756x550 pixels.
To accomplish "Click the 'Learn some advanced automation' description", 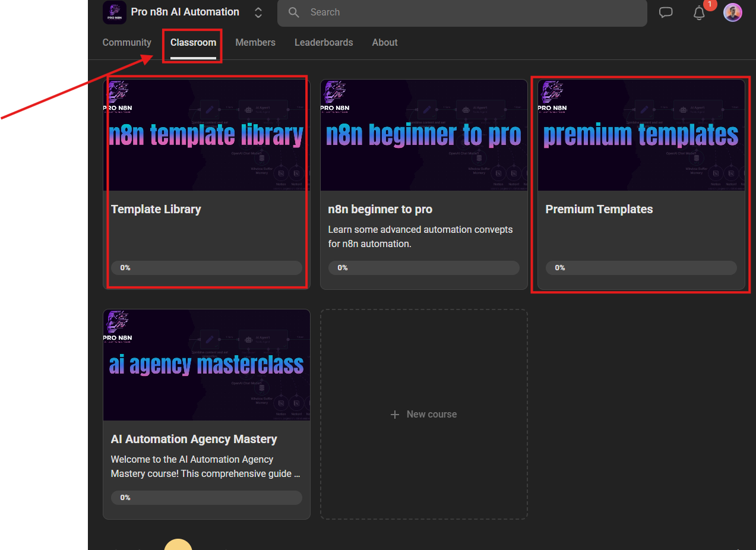I will [x=420, y=236].
